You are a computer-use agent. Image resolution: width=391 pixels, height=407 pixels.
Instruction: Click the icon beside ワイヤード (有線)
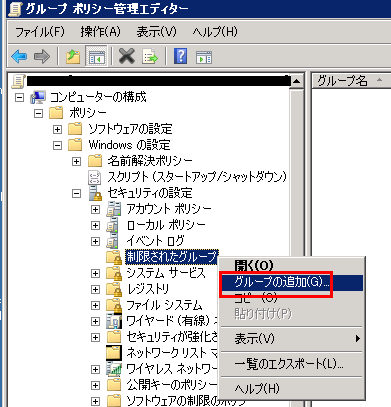point(114,321)
